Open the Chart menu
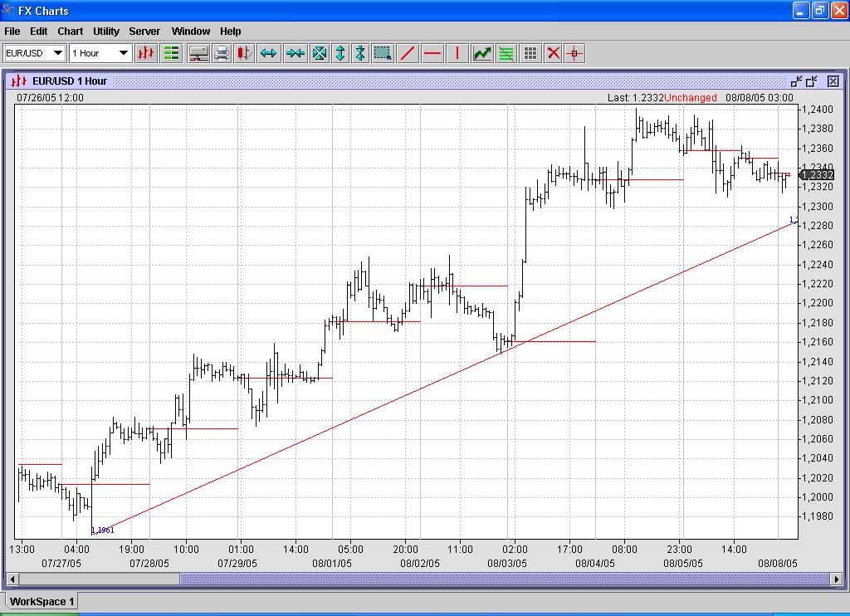 coord(71,32)
